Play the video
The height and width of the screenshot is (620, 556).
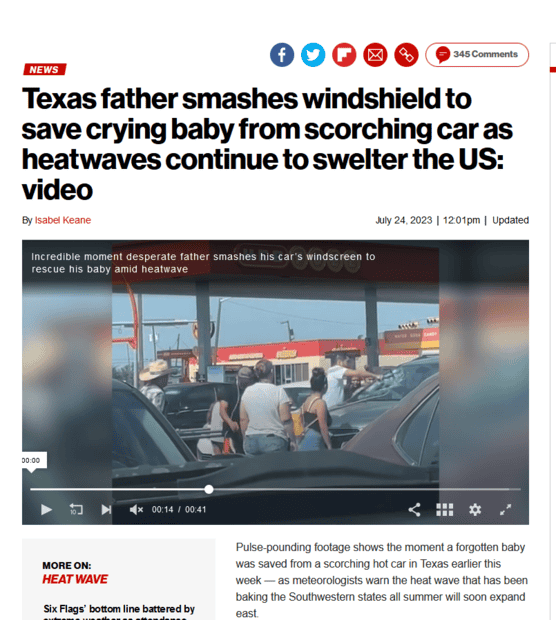click(x=46, y=510)
